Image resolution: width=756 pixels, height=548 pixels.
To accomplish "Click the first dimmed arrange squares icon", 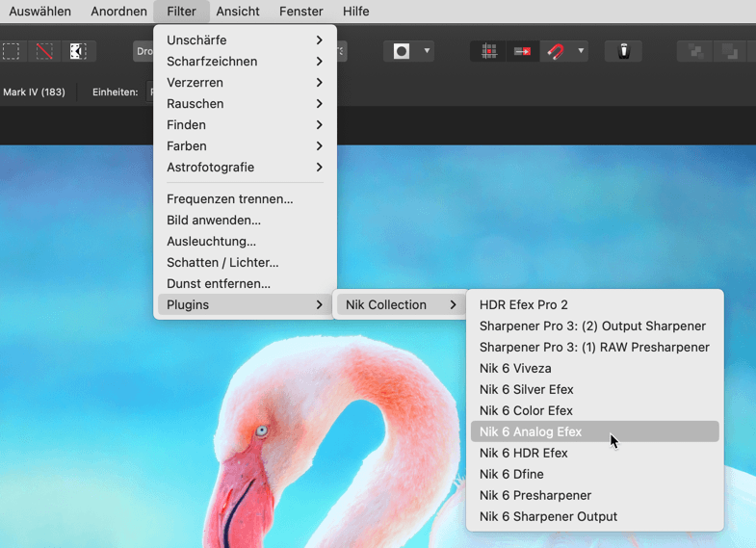I will (694, 51).
